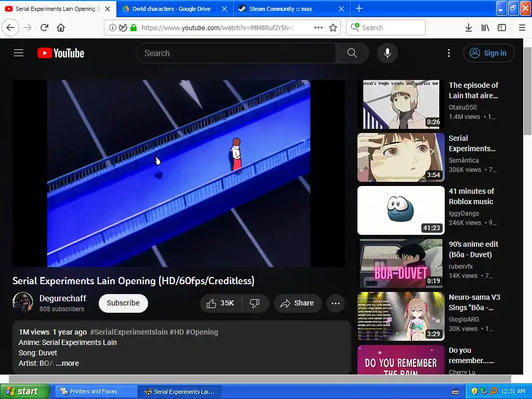Click the YouTube search magnifier button
The height and width of the screenshot is (399, 532).
[x=352, y=53]
